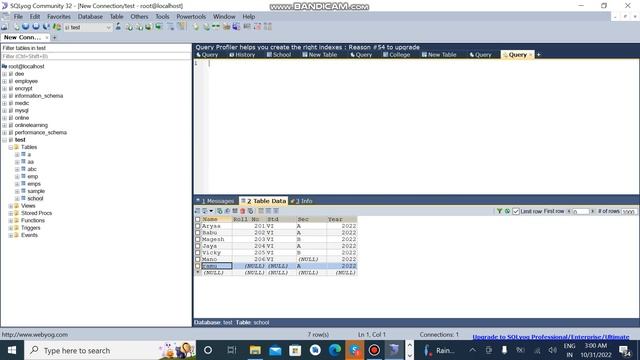This screenshot has width=640, height=360.
Task: Expand the Stored Procs folder
Action: [11, 213]
